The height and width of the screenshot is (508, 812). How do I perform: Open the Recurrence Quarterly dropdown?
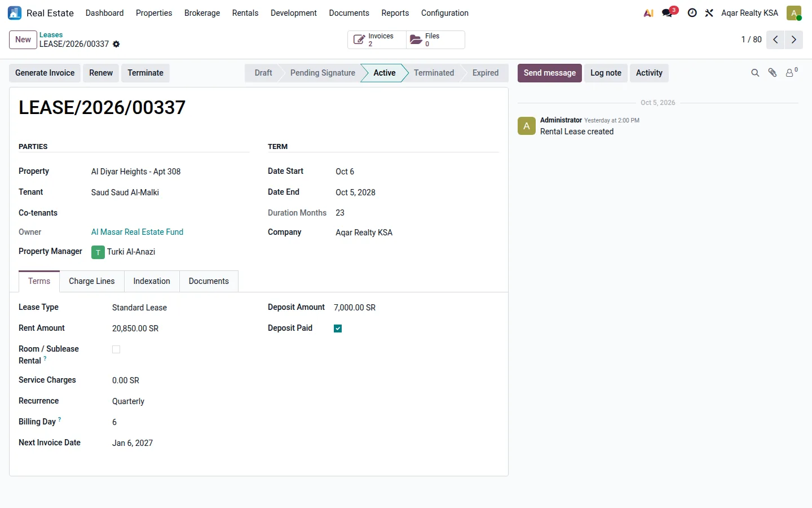[x=180, y=401]
